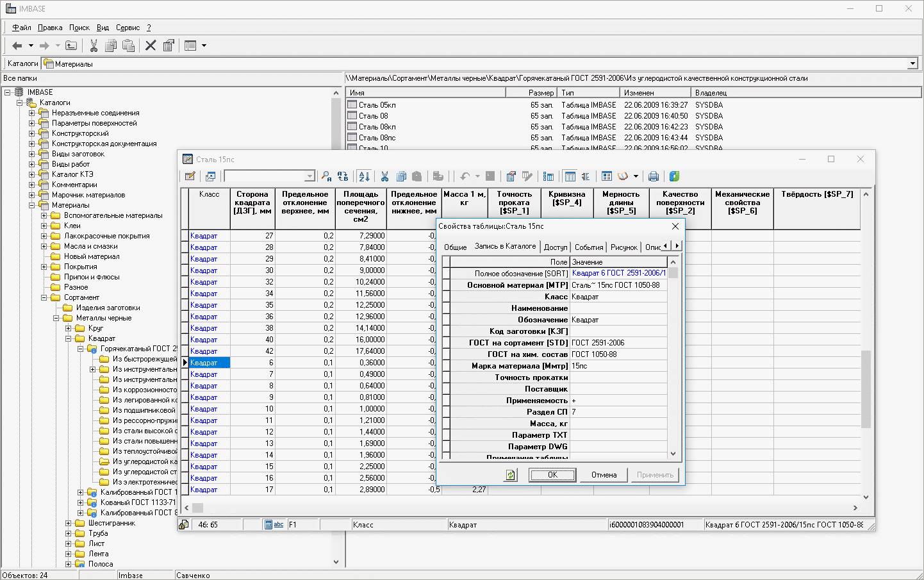
Task: Click the back arrow navigation icon
Action: (x=17, y=46)
